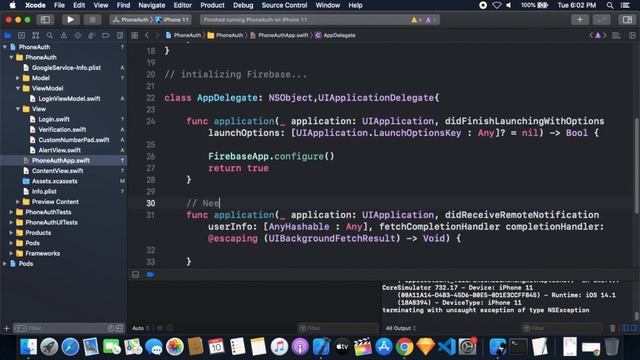This screenshot has width=640, height=360.
Task: Go forward in editor history
Action: pos(157,36)
